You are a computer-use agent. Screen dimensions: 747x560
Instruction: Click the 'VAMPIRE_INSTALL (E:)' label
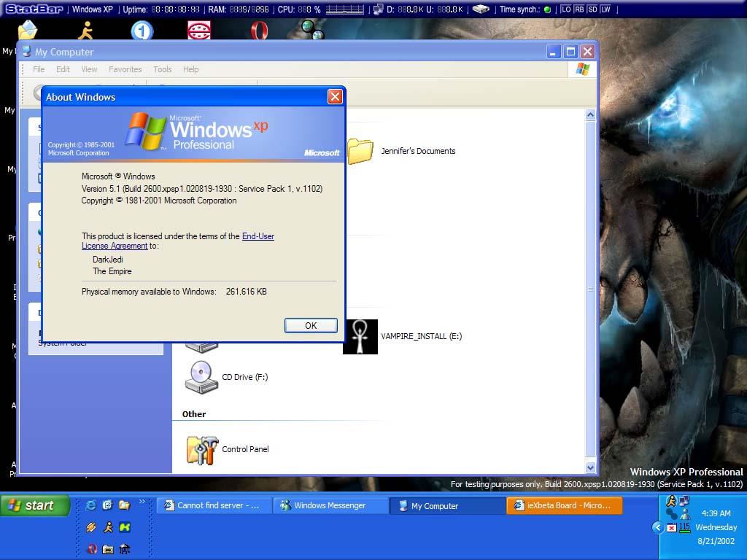click(x=422, y=336)
